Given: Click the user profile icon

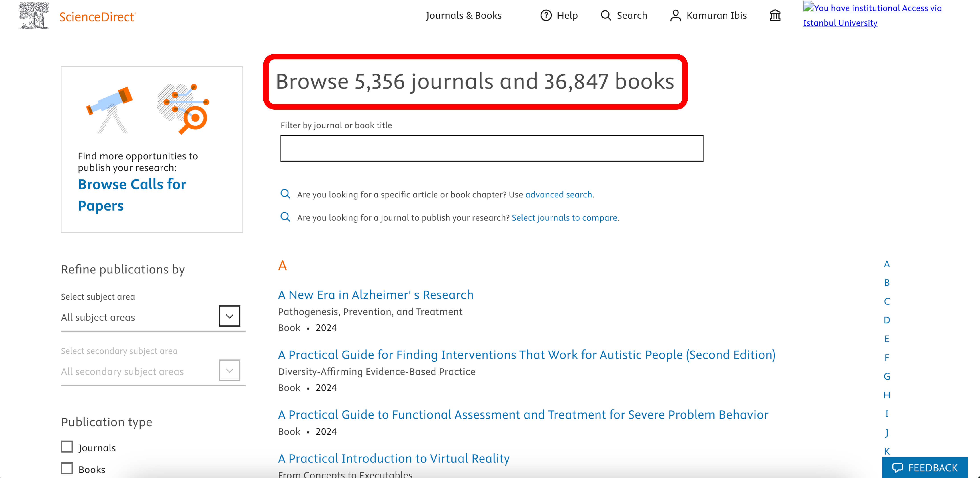Looking at the screenshot, I should (675, 15).
